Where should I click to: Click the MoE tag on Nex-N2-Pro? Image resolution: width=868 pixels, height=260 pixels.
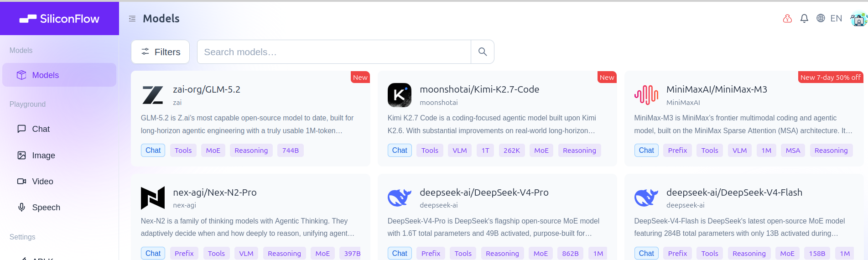pos(322,254)
